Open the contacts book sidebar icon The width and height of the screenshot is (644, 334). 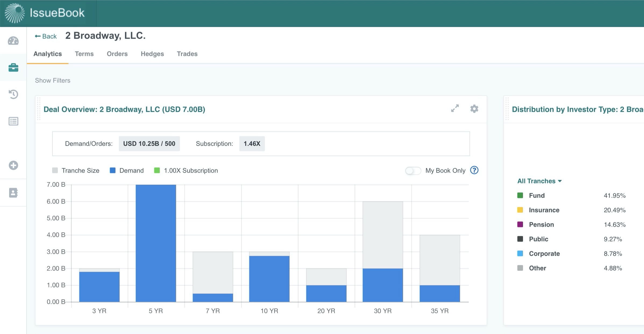point(13,193)
